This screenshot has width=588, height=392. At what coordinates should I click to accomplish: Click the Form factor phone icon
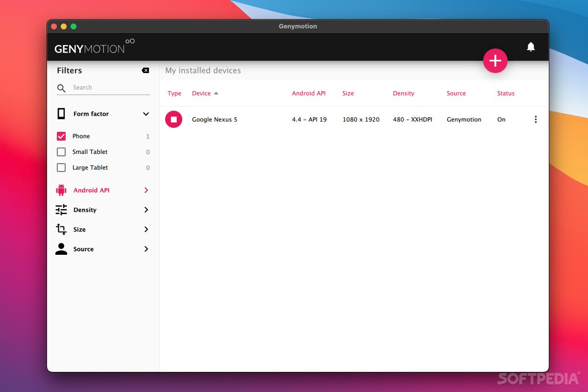pos(61,114)
